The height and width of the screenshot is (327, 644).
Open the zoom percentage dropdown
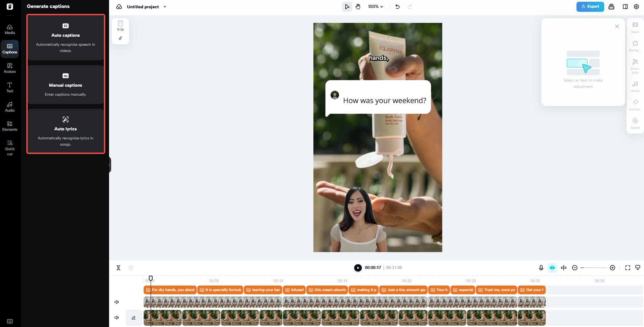[376, 6]
